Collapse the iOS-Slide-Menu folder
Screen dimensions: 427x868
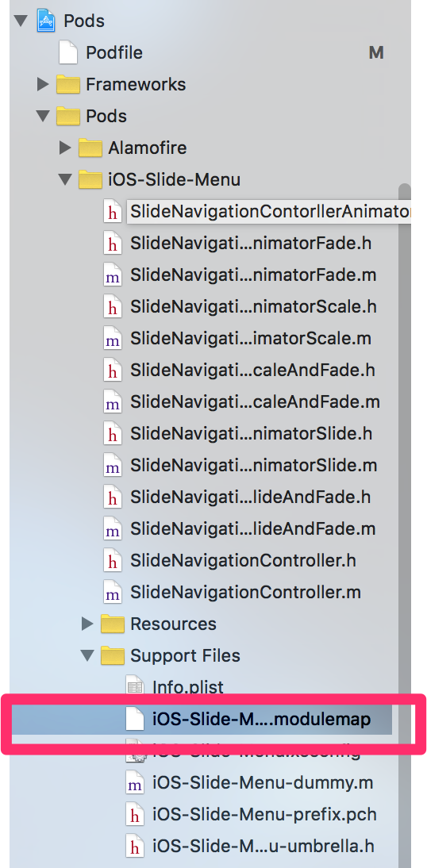(x=65, y=180)
